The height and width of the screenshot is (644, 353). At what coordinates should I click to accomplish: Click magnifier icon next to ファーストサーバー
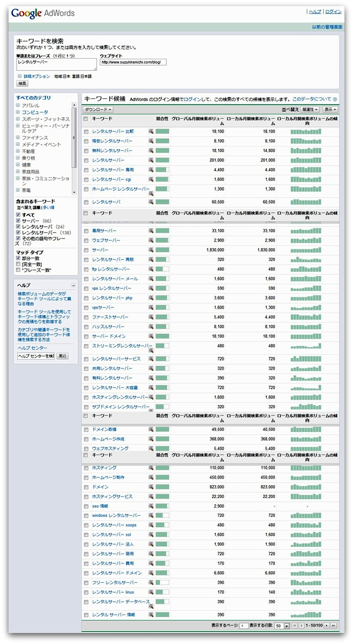tap(151, 317)
